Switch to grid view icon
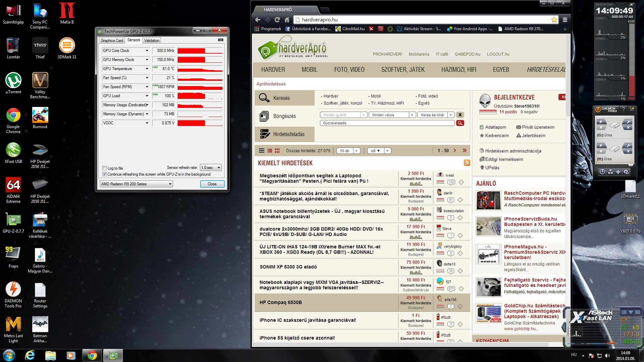 click(277, 151)
